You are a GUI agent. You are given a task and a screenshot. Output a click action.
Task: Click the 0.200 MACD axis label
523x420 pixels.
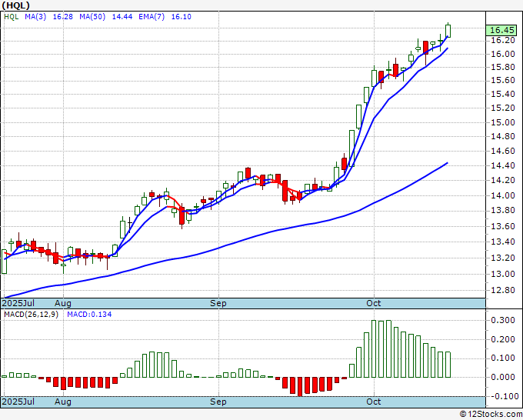click(x=503, y=339)
